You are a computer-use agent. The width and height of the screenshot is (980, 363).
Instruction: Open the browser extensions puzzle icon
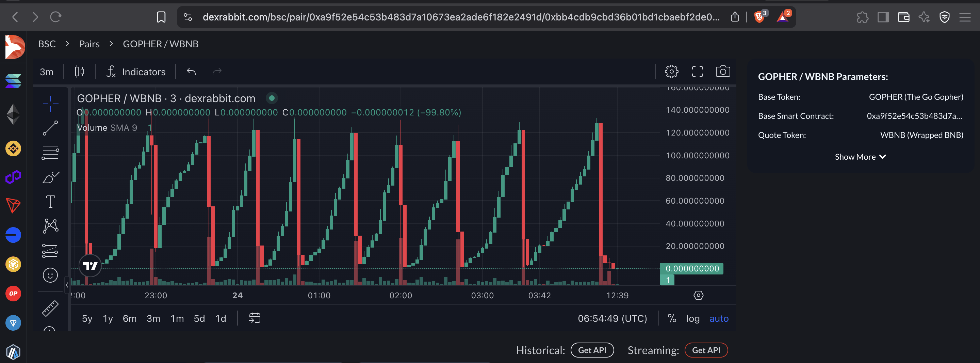click(863, 17)
